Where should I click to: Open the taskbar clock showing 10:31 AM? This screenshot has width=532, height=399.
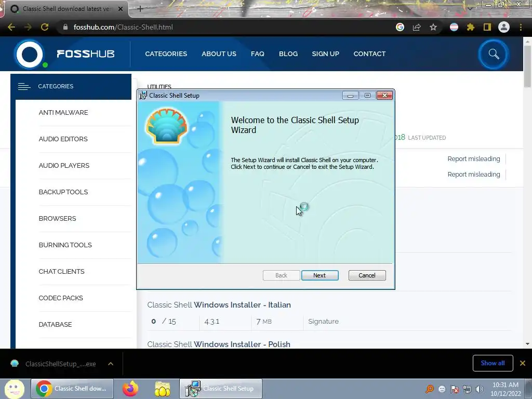click(x=506, y=389)
